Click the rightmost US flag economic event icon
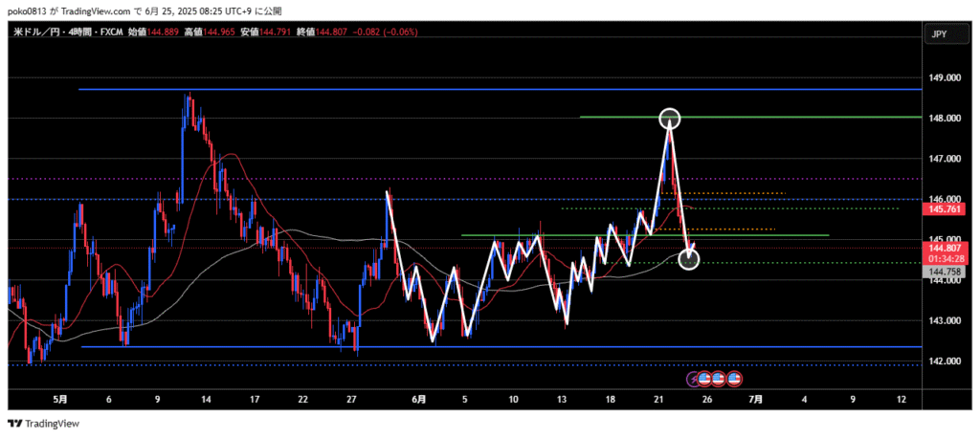The height and width of the screenshot is (437, 980). pos(734,379)
